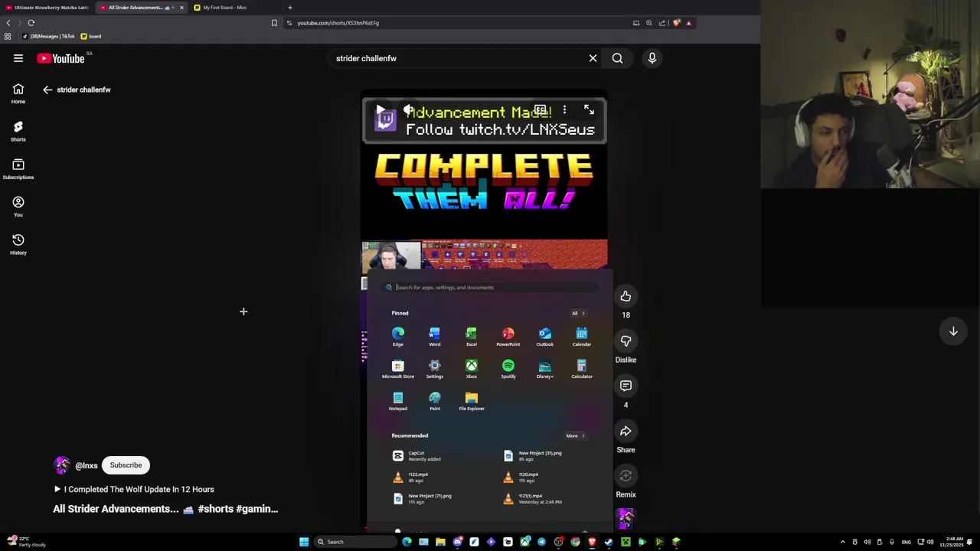Open Xbox app from the taskbar

pyautogui.click(x=524, y=542)
